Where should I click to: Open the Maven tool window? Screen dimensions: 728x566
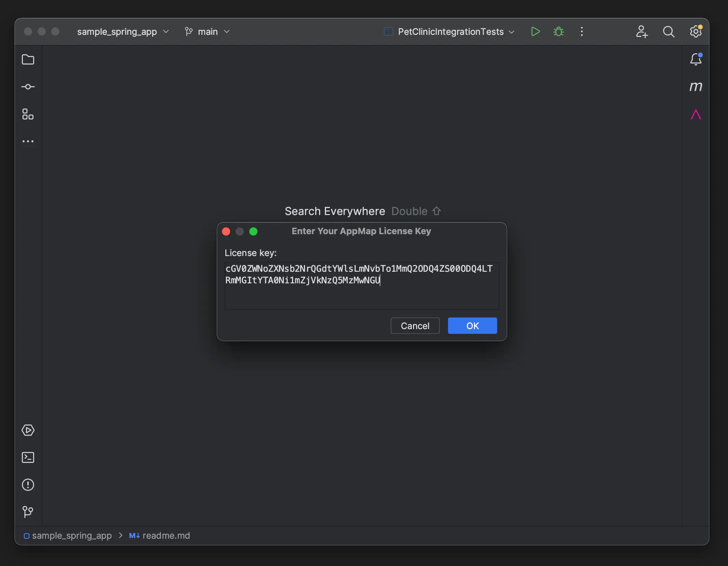pyautogui.click(x=696, y=87)
